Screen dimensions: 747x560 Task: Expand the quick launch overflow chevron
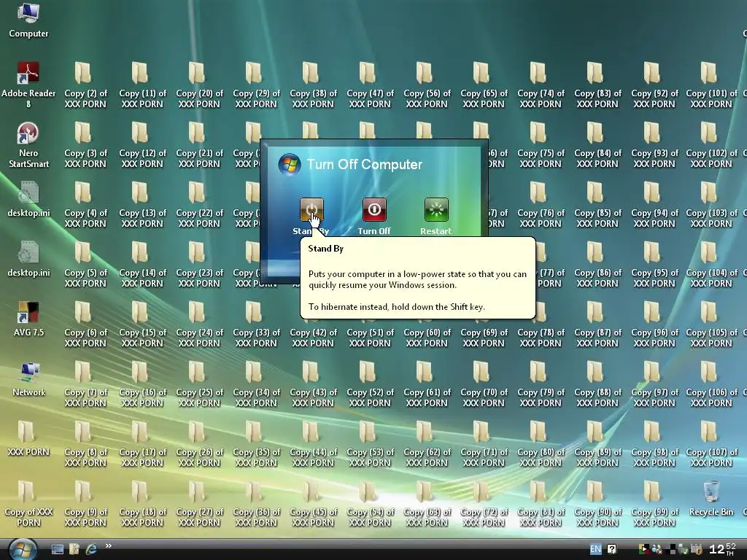tap(109, 545)
